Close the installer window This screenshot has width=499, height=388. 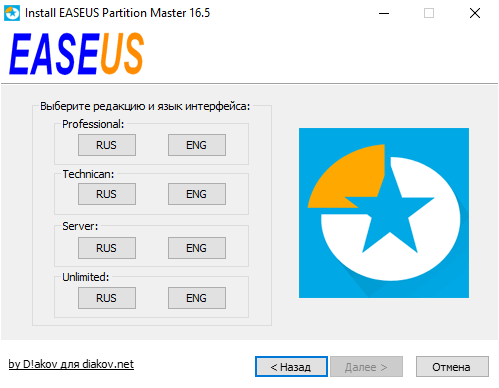click(x=475, y=13)
